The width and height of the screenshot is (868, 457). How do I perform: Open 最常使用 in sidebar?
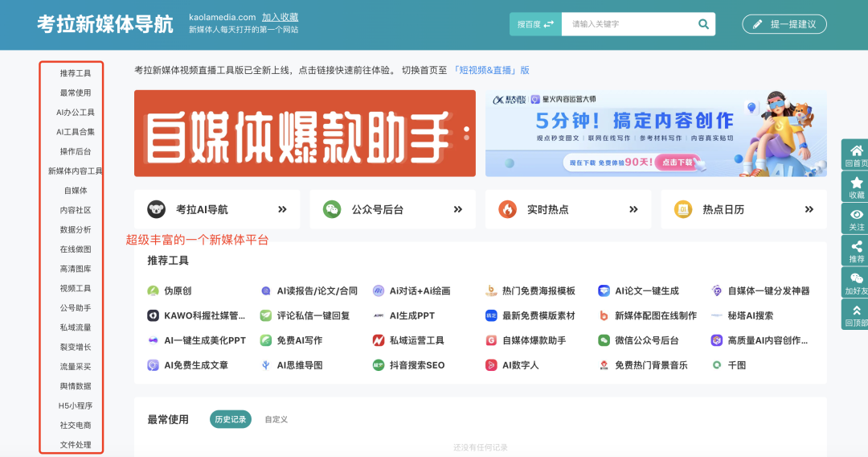(x=76, y=93)
